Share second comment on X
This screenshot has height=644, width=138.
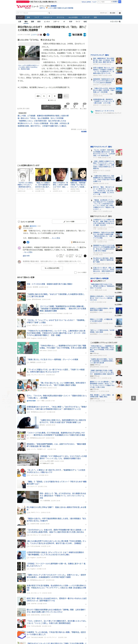coord(85,256)
